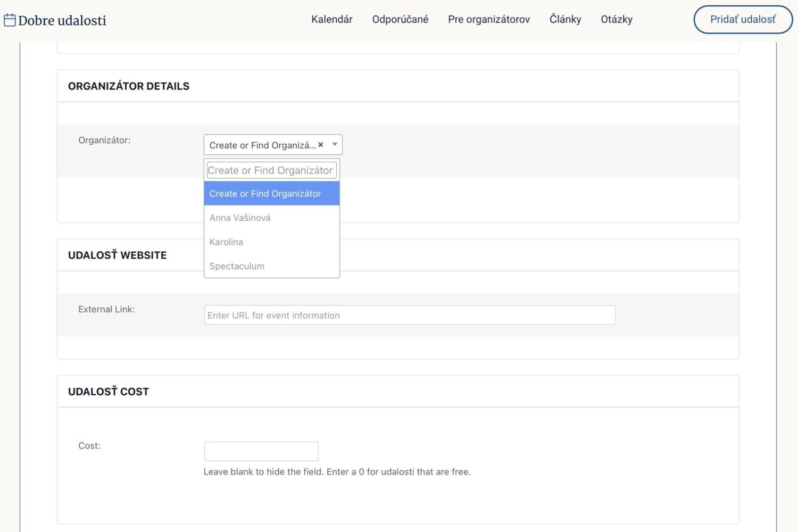Click the External Link URL field
This screenshot has width=798, height=532.
[410, 315]
